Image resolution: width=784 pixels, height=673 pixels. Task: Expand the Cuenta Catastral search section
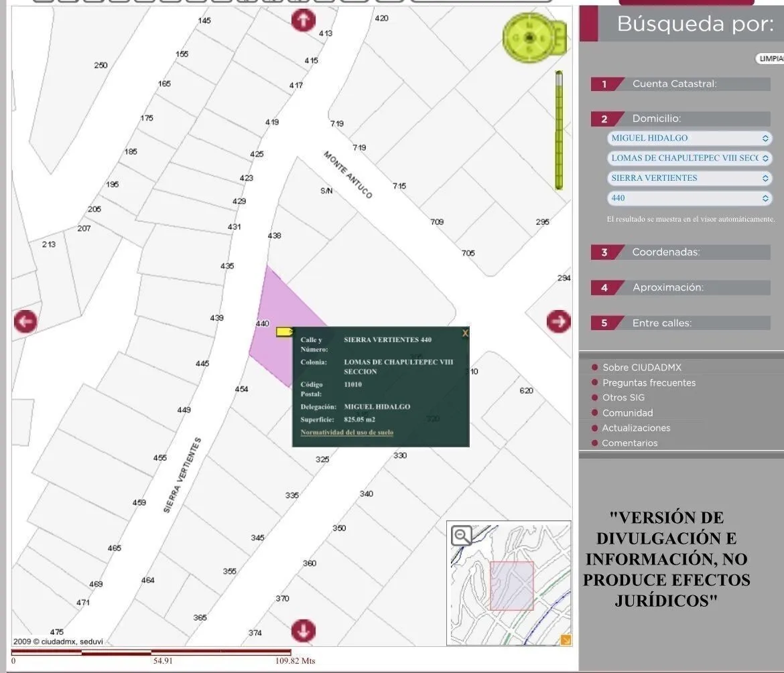click(x=680, y=84)
